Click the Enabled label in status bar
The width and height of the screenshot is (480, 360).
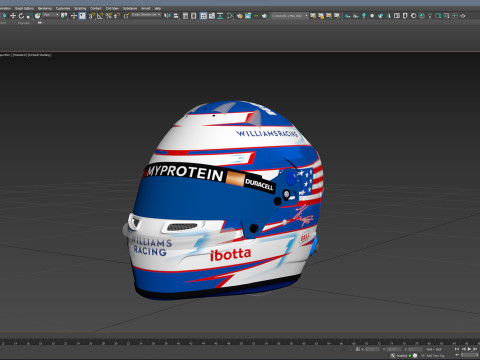402,356
